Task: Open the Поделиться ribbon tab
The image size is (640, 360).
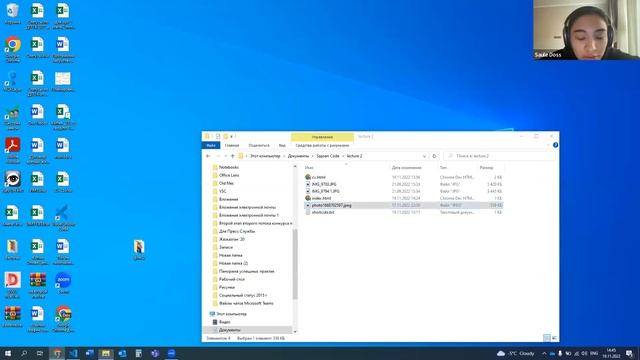Action: tap(259, 145)
